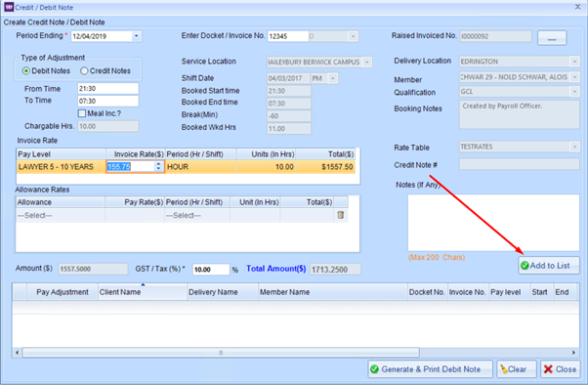Click the Credit Note # field

(520, 164)
